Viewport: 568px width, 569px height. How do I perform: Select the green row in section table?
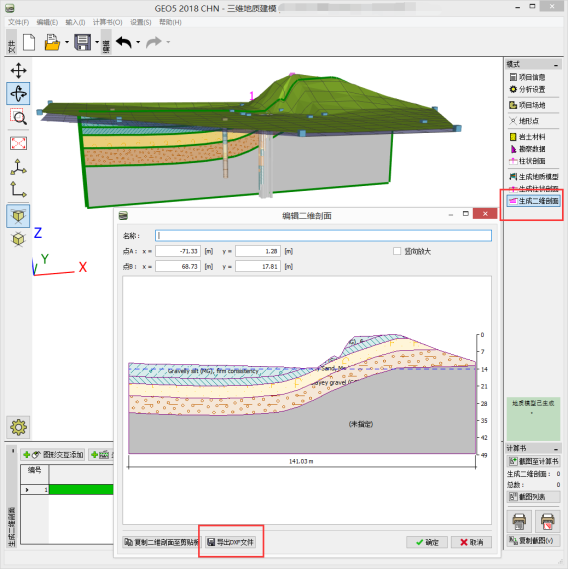point(81,490)
